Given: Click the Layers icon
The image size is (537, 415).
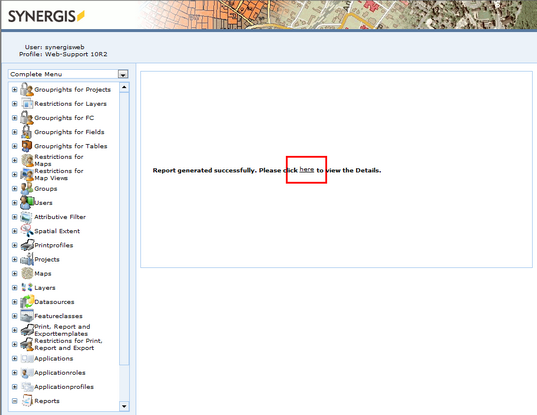Looking at the screenshot, I should 27,287.
